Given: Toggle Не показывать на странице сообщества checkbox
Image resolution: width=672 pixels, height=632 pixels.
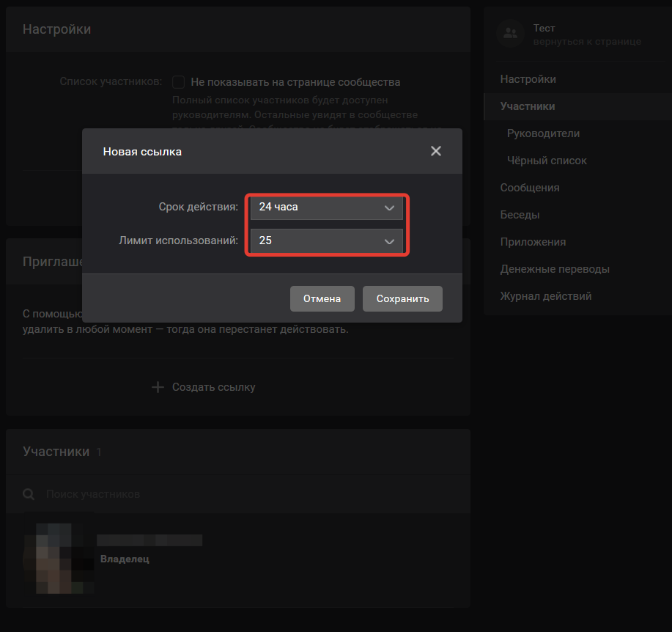Looking at the screenshot, I should (178, 82).
